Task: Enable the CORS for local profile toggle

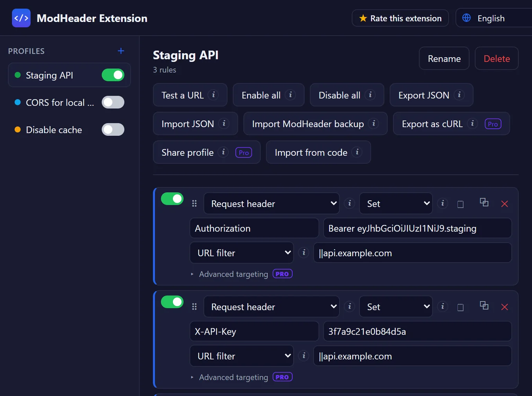Action: click(113, 103)
